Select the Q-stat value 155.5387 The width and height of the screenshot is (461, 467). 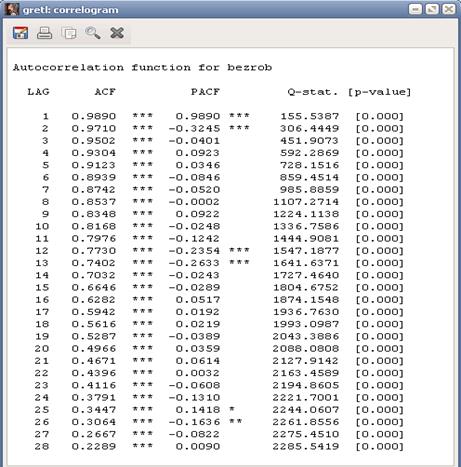coord(309,116)
